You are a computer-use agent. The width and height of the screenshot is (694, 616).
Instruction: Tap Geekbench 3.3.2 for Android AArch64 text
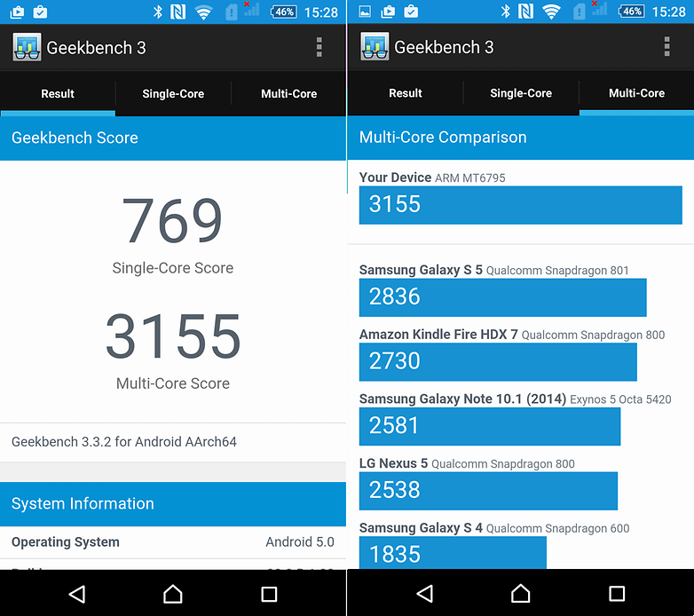click(124, 442)
